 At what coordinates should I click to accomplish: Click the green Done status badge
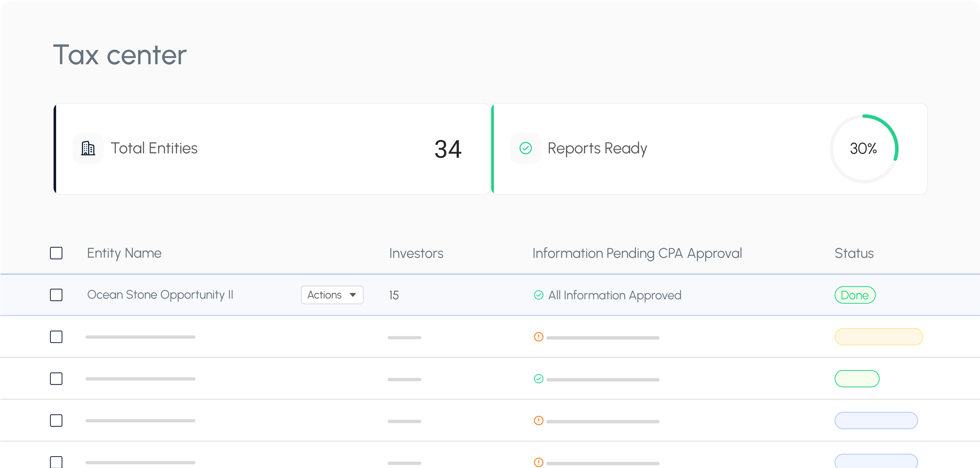click(855, 295)
